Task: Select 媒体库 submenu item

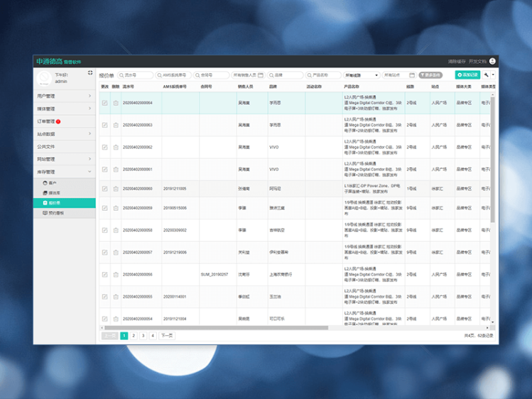Action: click(x=64, y=193)
